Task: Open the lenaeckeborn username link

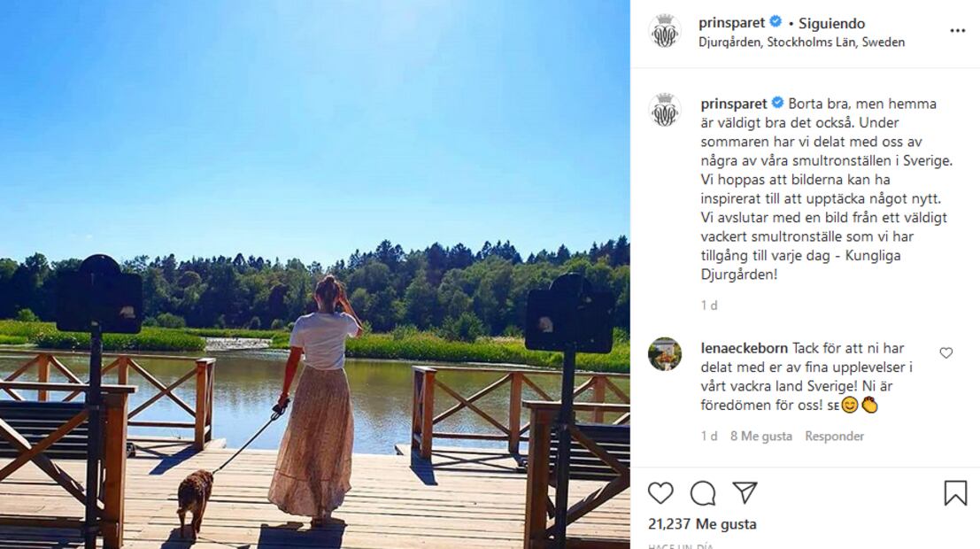Action: click(x=745, y=348)
